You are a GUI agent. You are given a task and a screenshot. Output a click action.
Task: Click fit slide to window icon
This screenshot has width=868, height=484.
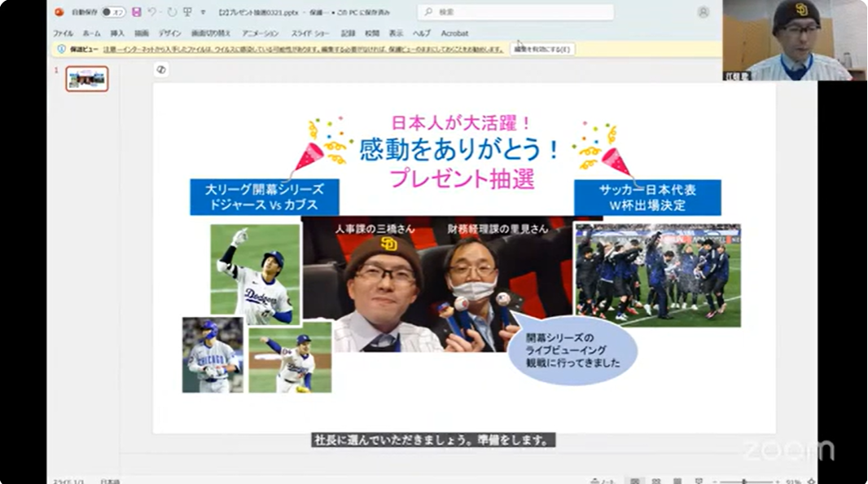point(811,481)
